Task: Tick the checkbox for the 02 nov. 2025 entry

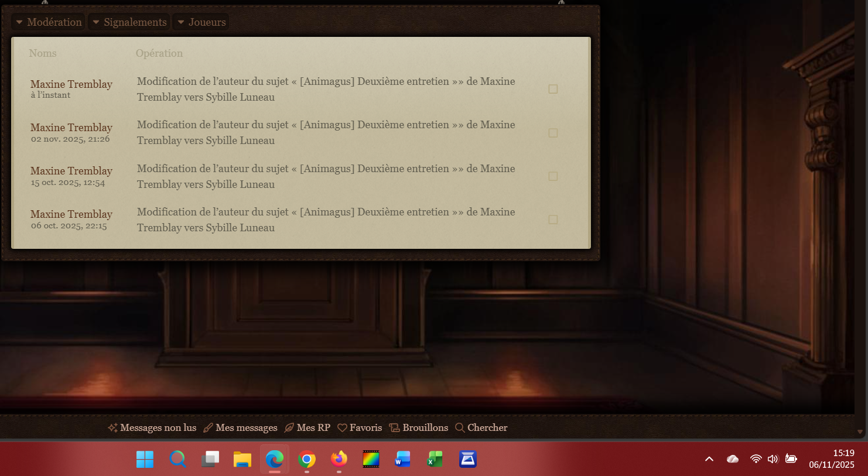Action: [553, 133]
